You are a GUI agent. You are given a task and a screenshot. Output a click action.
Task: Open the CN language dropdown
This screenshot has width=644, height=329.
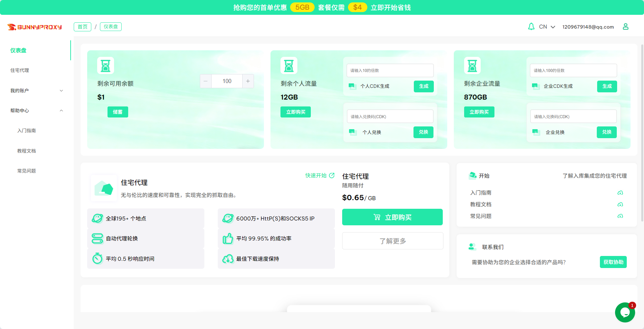tap(547, 27)
